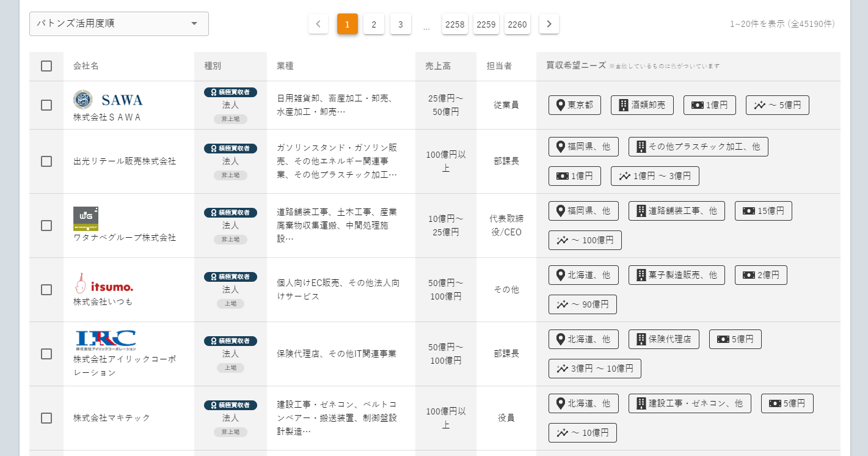Check the box for 株式会社SAWA
This screenshot has width=868, height=456.
[x=46, y=105]
